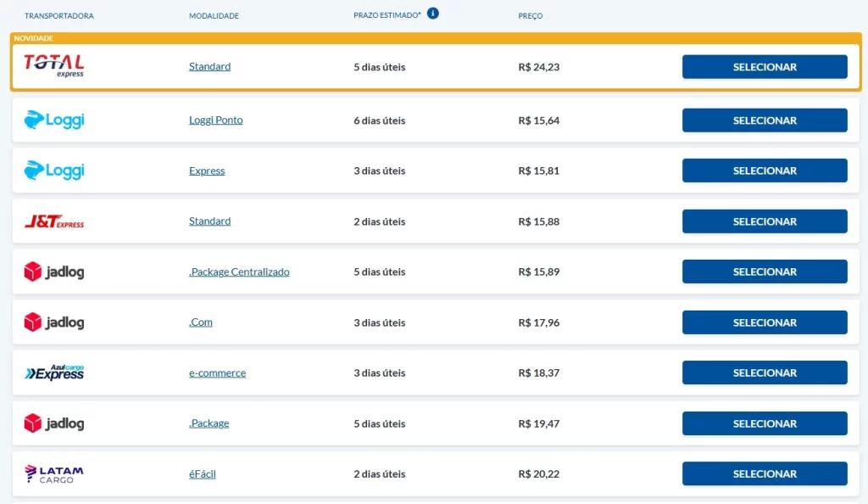The width and height of the screenshot is (868, 504).
Task: Click the 6 dias úteis delivery estimate
Action: coord(380,120)
